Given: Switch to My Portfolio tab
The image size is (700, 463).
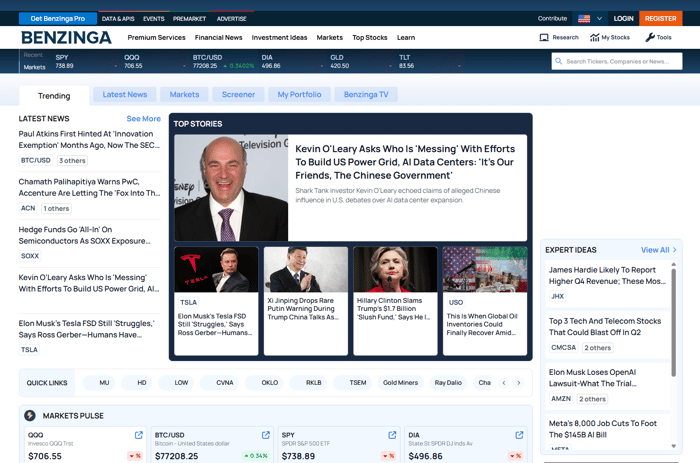Looking at the screenshot, I should point(299,95).
